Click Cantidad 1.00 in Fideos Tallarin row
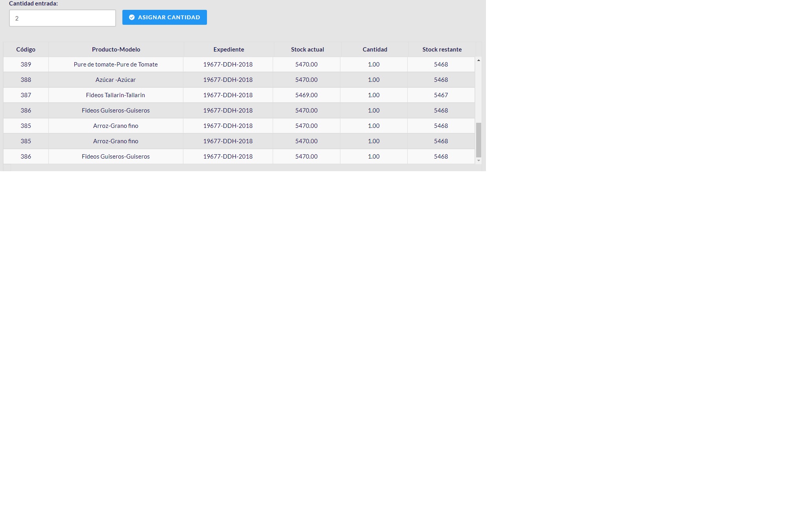This screenshot has height=532, width=798. click(x=374, y=95)
